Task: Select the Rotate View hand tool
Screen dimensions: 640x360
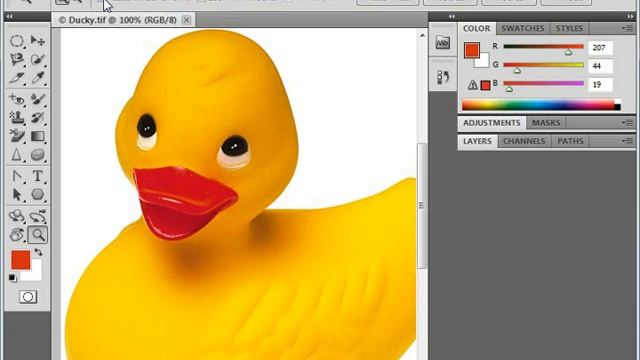Action: 17,235
